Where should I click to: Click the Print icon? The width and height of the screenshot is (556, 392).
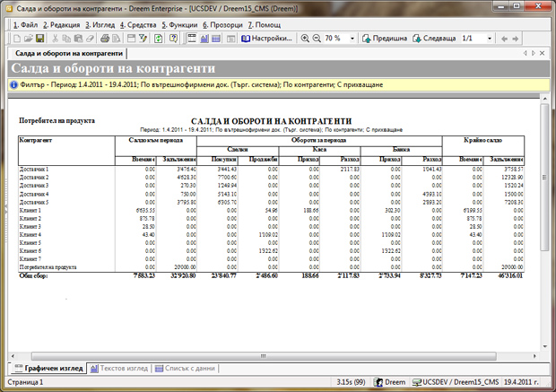[105, 39]
